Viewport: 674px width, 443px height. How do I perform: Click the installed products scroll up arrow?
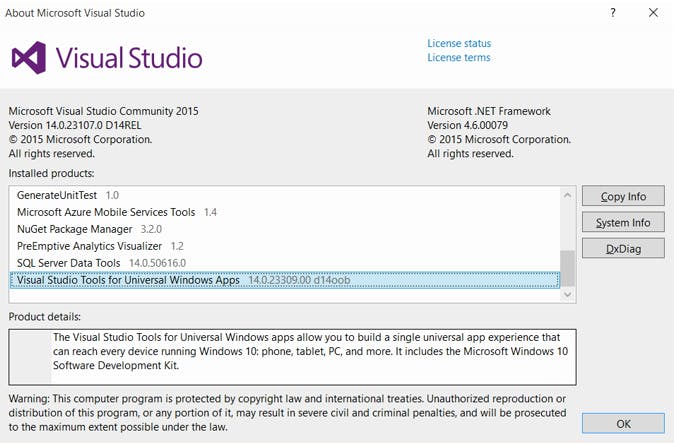tap(568, 195)
